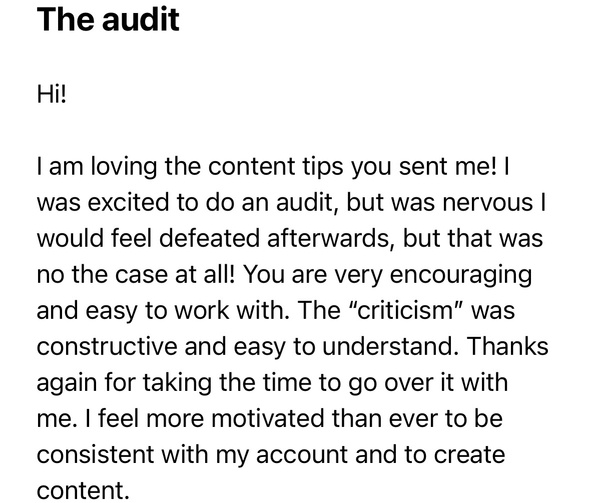590x503 pixels.
Task: Click the word "consistent"
Action: (x=95, y=454)
